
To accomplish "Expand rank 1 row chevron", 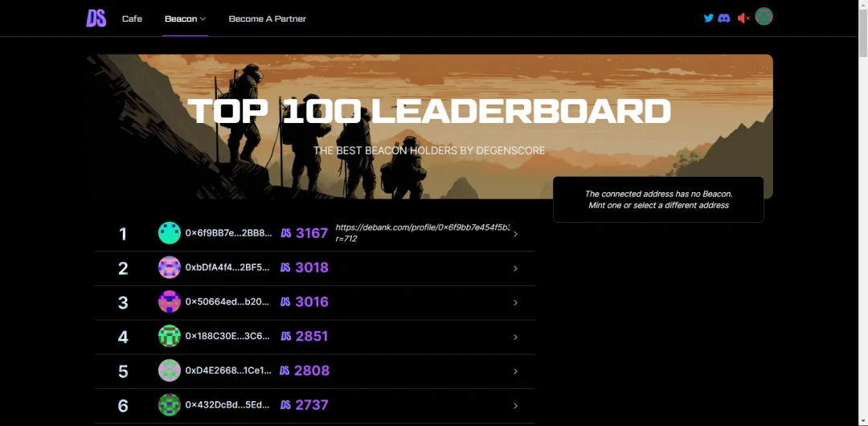I will click(515, 234).
